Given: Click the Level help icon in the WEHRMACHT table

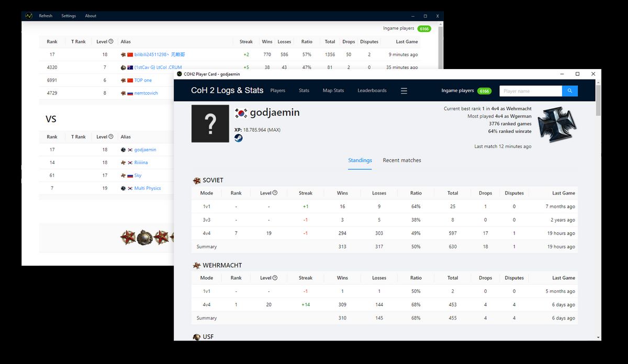Looking at the screenshot, I should coord(275,278).
